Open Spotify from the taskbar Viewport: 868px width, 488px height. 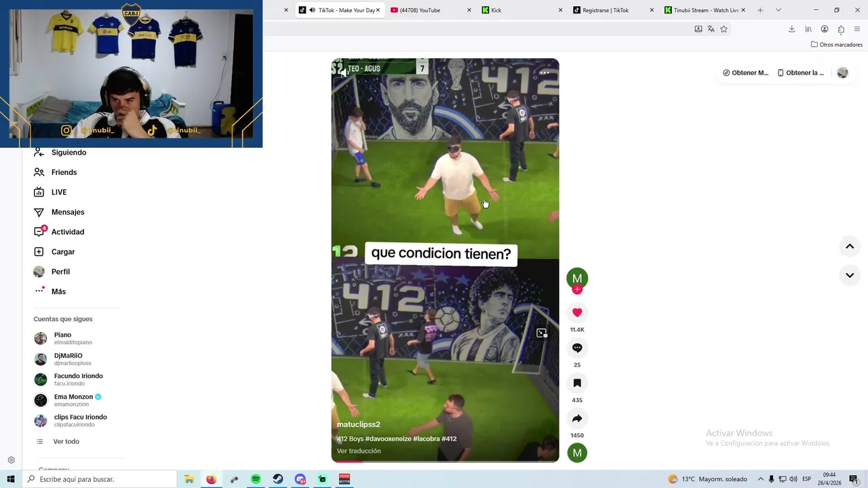256,479
